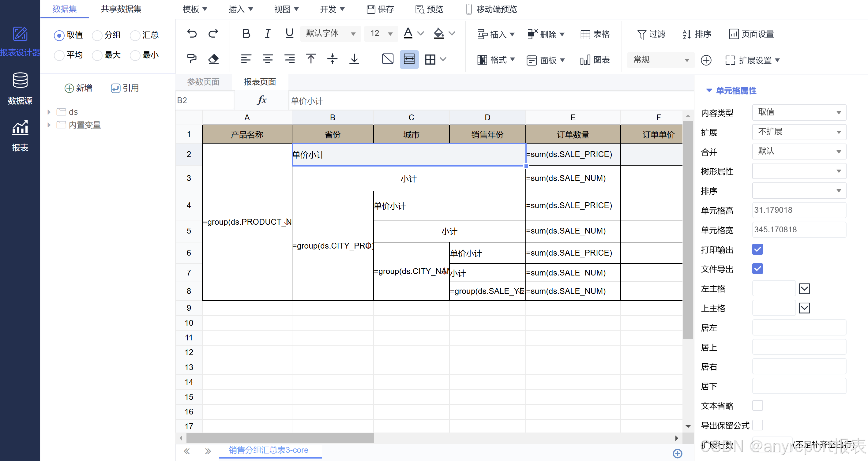
Task: Open the font size 12 dropdown
Action: (381, 33)
